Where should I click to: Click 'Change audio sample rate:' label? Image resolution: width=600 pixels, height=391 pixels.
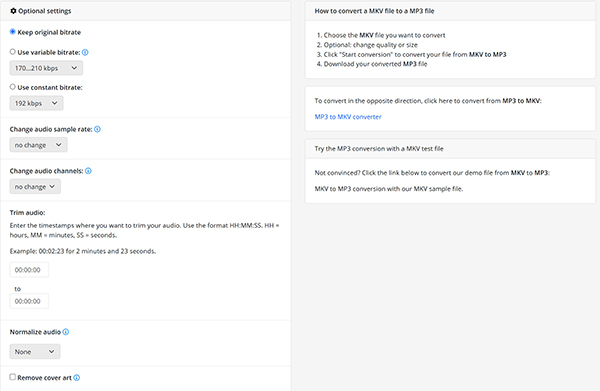tap(51, 129)
